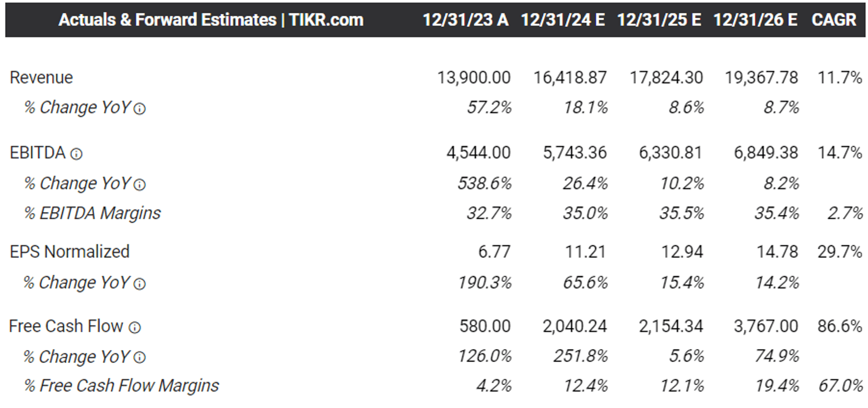The height and width of the screenshot is (408, 868).
Task: Select the 12/31/23 A column header
Action: pos(465,20)
